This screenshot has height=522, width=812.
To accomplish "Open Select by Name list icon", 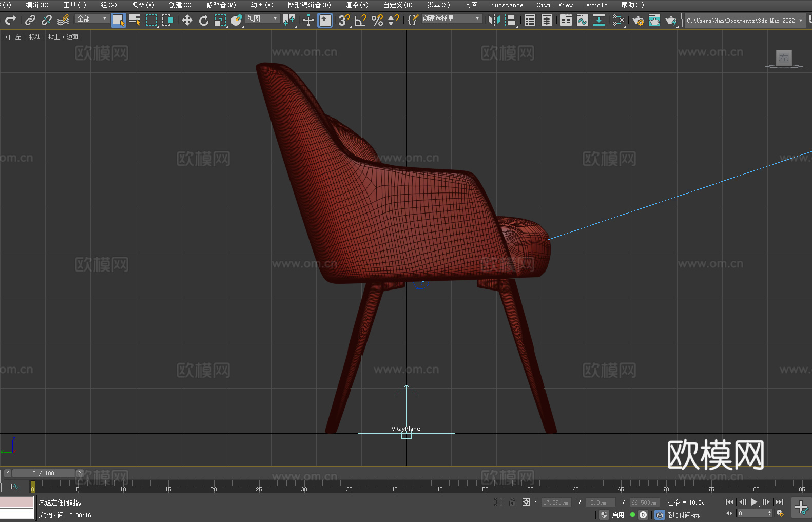I will pyautogui.click(x=135, y=20).
